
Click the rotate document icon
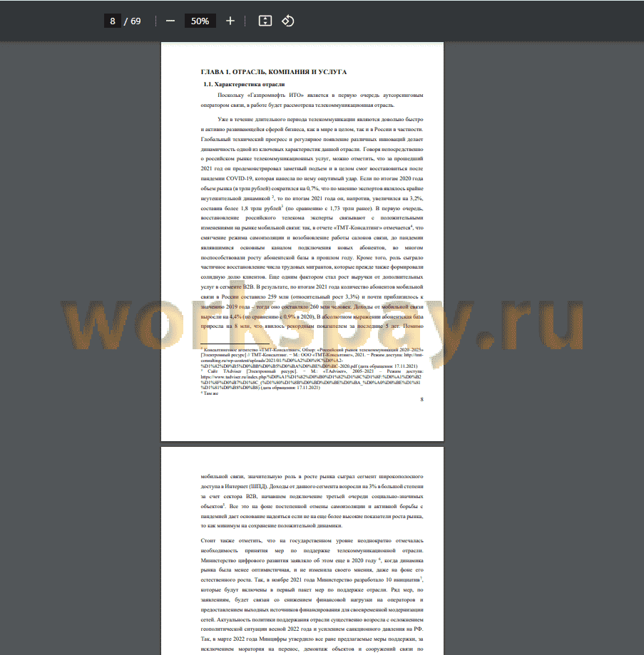pyautogui.click(x=288, y=21)
